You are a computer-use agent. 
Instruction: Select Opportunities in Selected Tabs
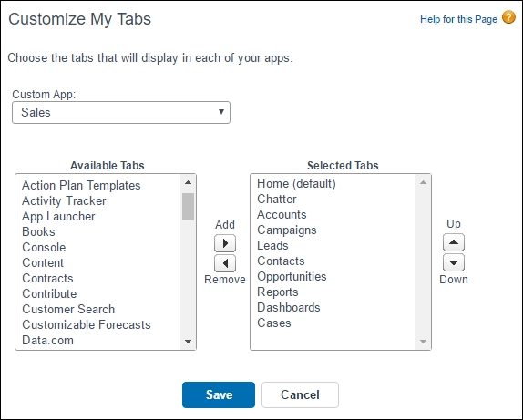(292, 277)
